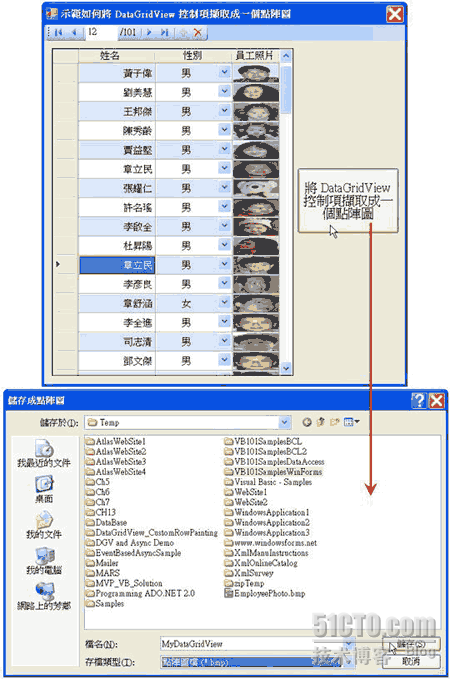
Task: Select name cell 賈益堅
Action: click(117, 150)
